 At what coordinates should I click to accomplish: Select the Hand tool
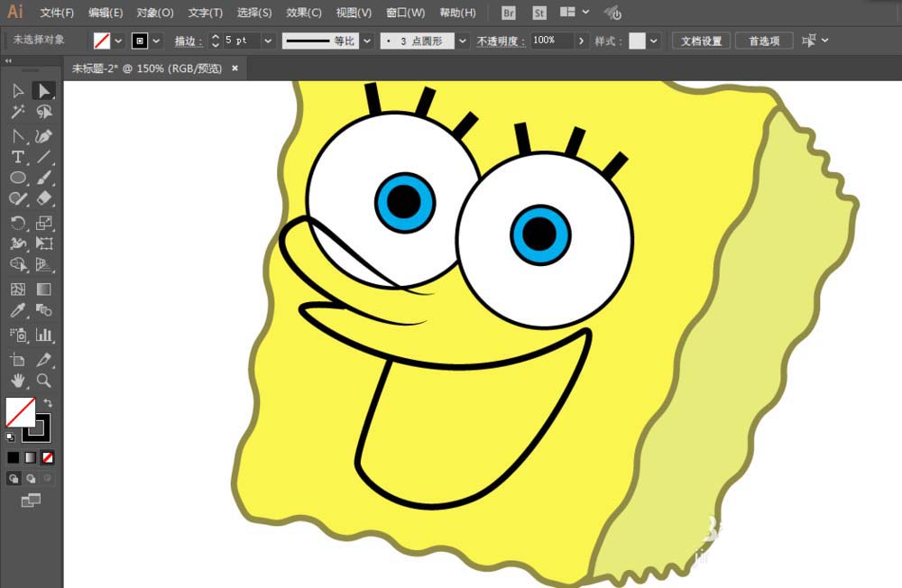pyautogui.click(x=17, y=381)
